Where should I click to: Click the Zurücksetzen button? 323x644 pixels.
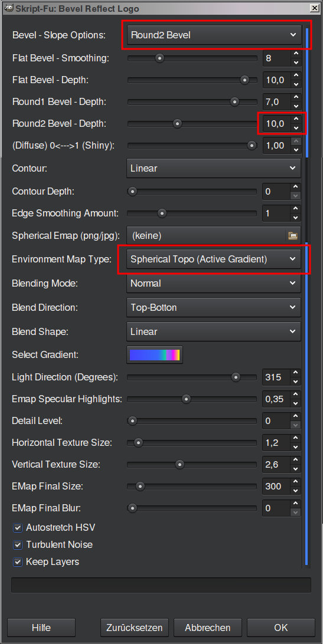[135, 627]
